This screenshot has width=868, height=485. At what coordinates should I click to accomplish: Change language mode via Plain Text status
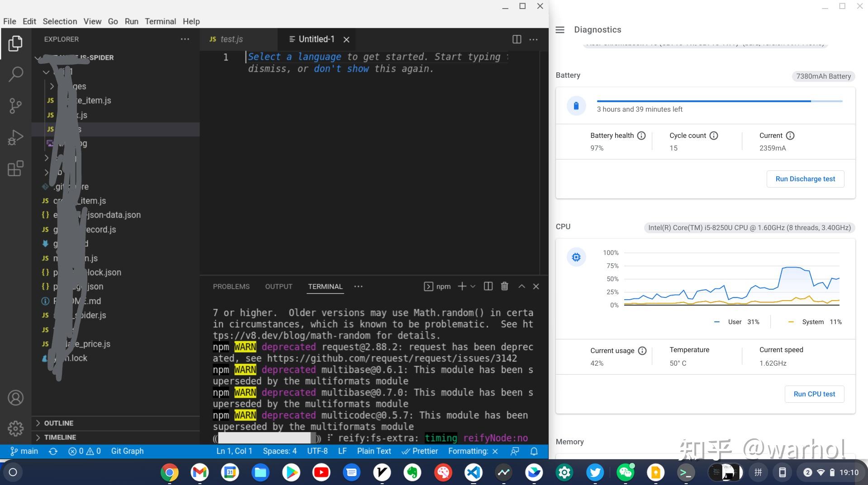click(374, 451)
